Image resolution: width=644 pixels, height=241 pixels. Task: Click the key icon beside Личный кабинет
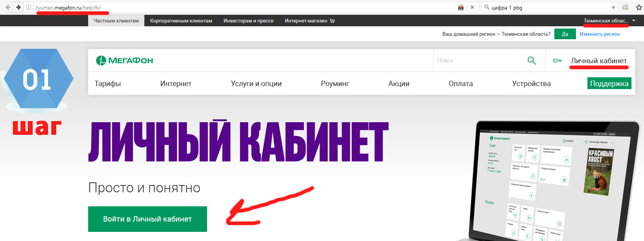point(557,61)
